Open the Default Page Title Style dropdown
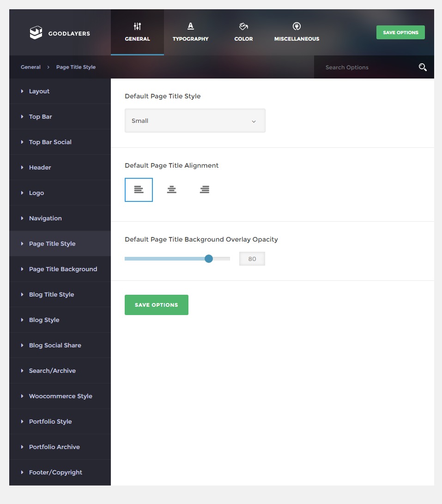 click(195, 121)
